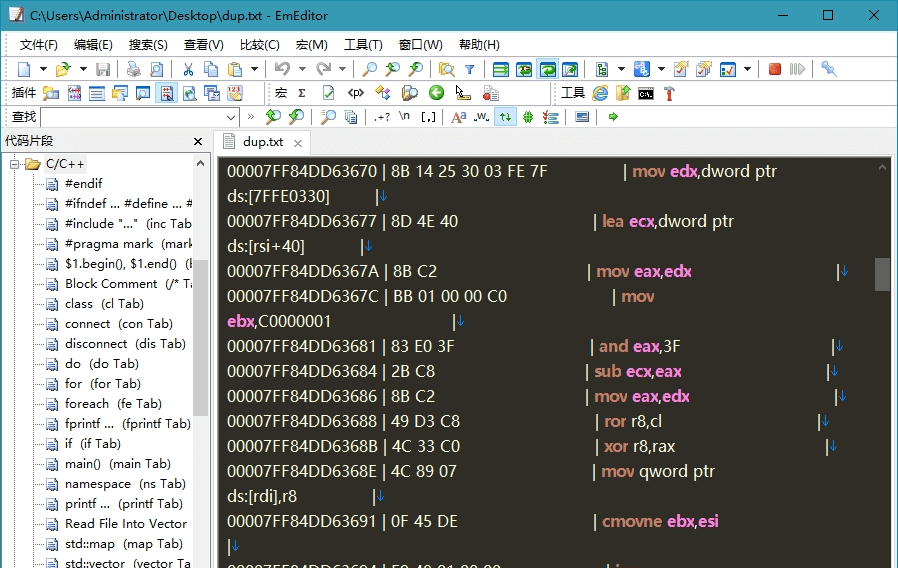Click the red Record Macro icon
Screen dimensions: 898x568
pyautogui.click(x=775, y=69)
